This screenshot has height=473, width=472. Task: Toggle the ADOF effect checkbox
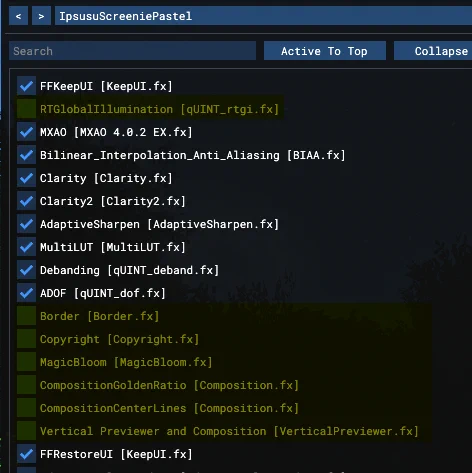pos(26,293)
